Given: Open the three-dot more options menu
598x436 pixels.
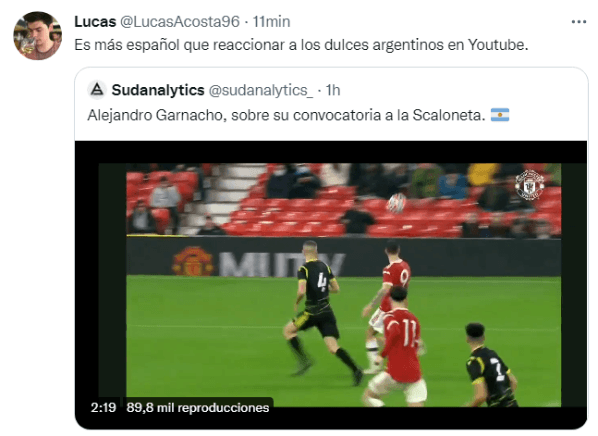Looking at the screenshot, I should [578, 22].
